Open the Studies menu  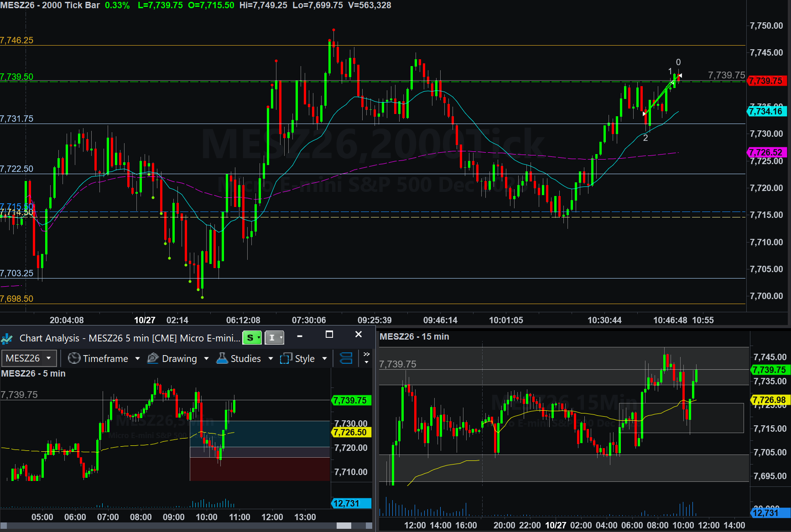[245, 359]
